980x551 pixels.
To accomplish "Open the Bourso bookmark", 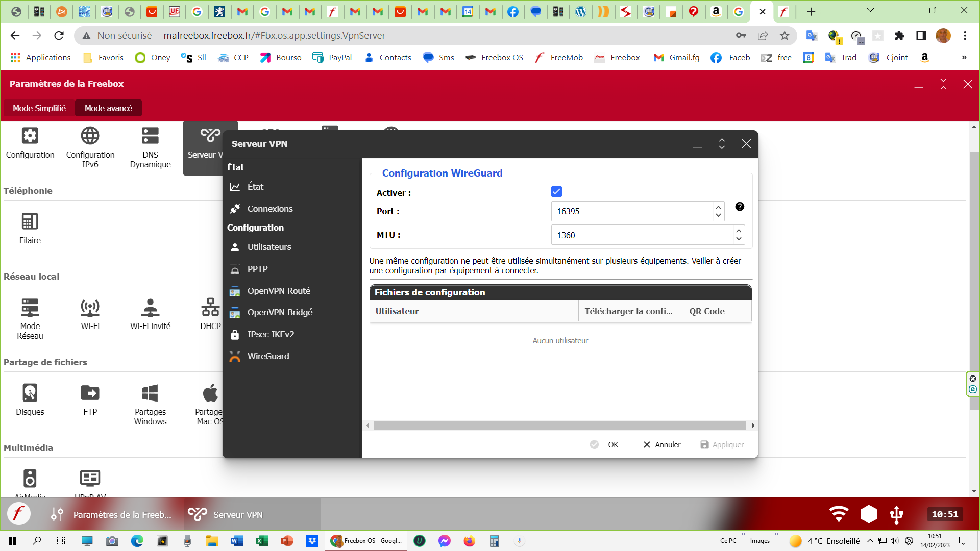I will coord(281,58).
